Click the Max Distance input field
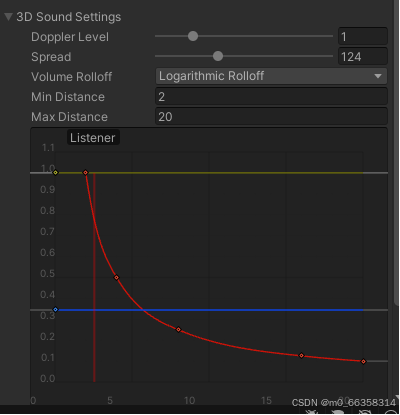Screen dimensions: 400x415 pyautogui.click(x=271, y=117)
